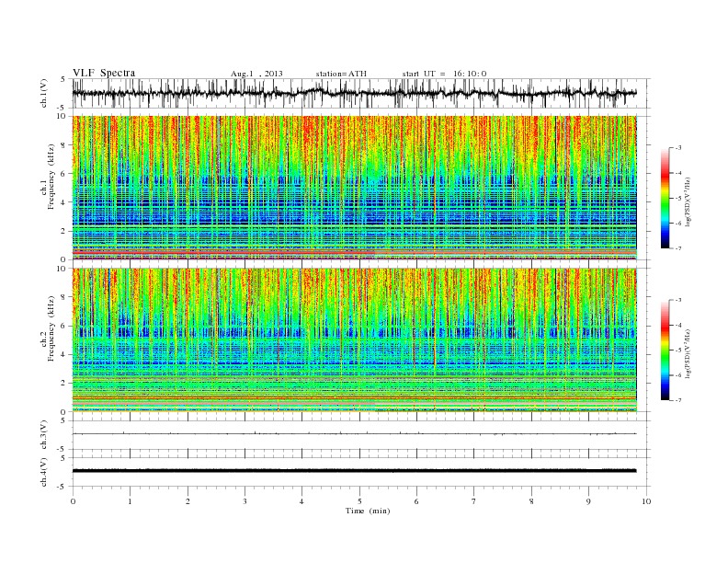The height and width of the screenshot is (563, 728).
Task: Click the "4" kHz tick of ch.2 spectrogram
Action: tap(63, 354)
